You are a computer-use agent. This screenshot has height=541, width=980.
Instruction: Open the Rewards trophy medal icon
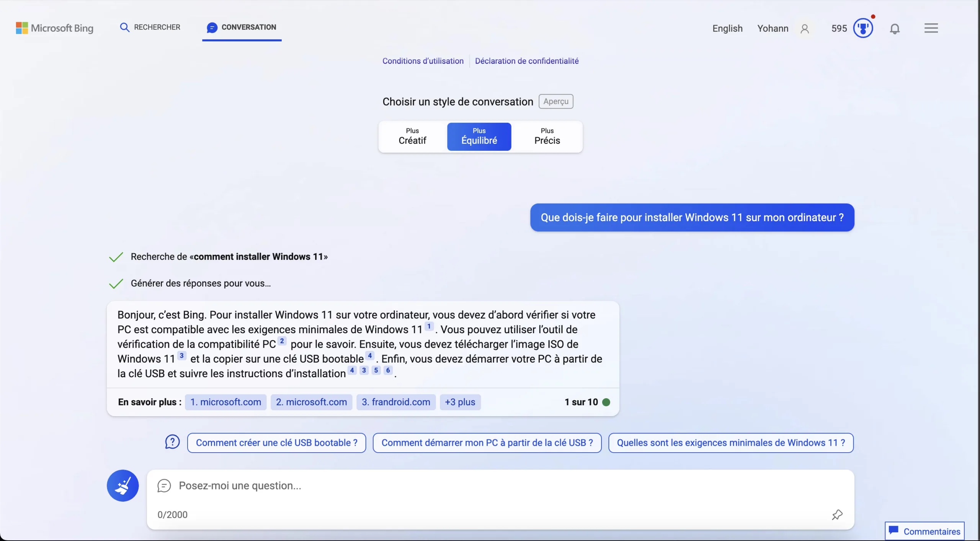[863, 28]
